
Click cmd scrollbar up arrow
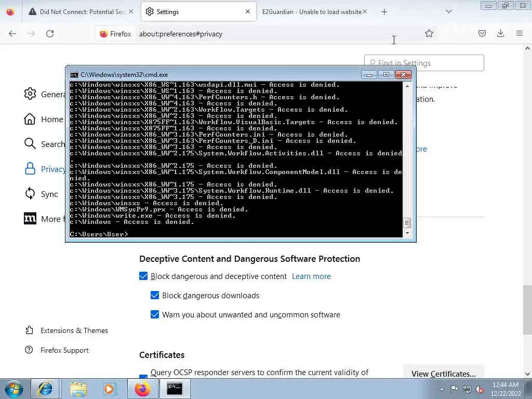pos(407,86)
